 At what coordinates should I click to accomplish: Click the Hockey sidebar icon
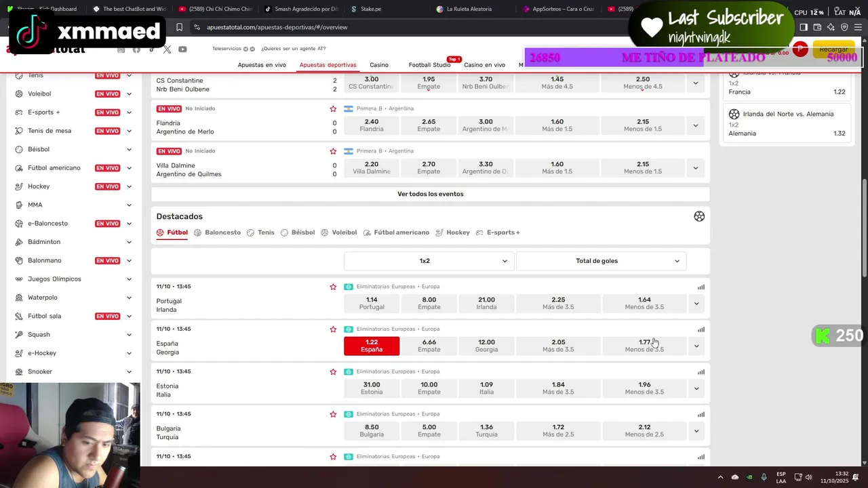[x=19, y=186]
